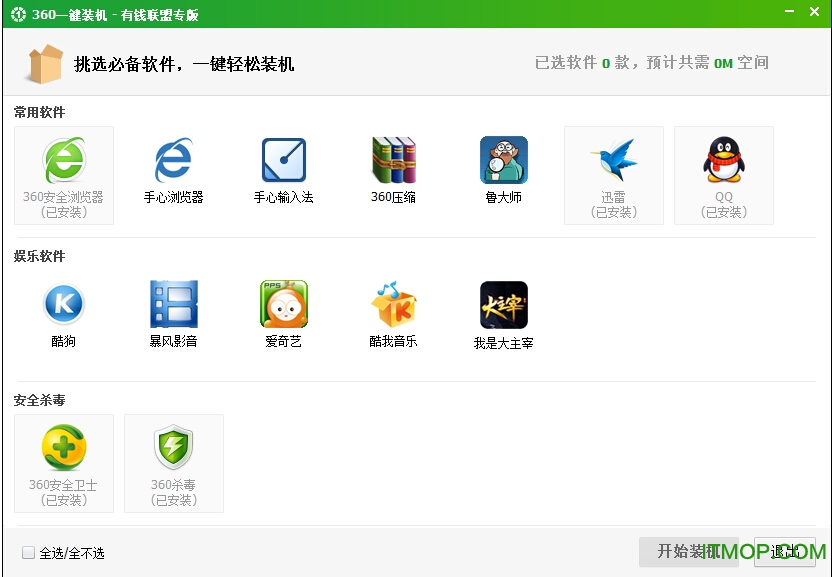Click the 我是大主宰 label text
The width and height of the screenshot is (832, 577).
(x=504, y=343)
